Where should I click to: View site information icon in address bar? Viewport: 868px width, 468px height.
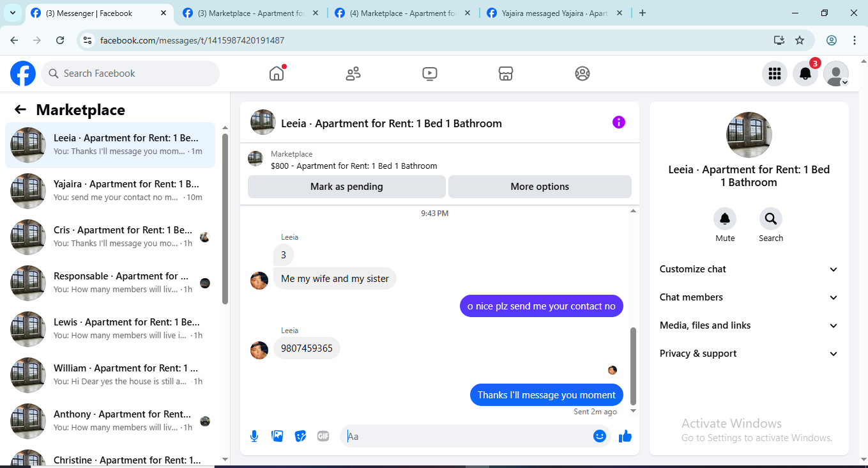click(89, 40)
